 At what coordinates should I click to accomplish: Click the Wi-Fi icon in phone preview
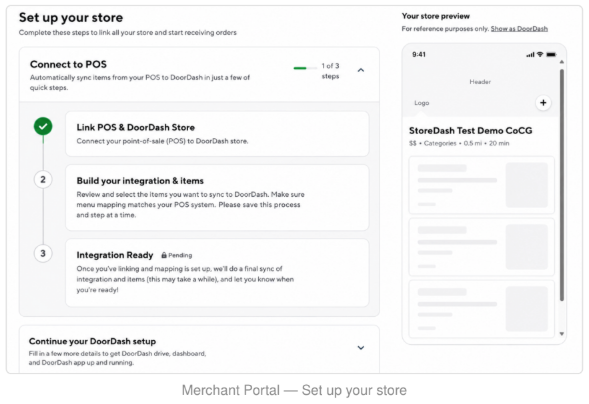[540, 54]
